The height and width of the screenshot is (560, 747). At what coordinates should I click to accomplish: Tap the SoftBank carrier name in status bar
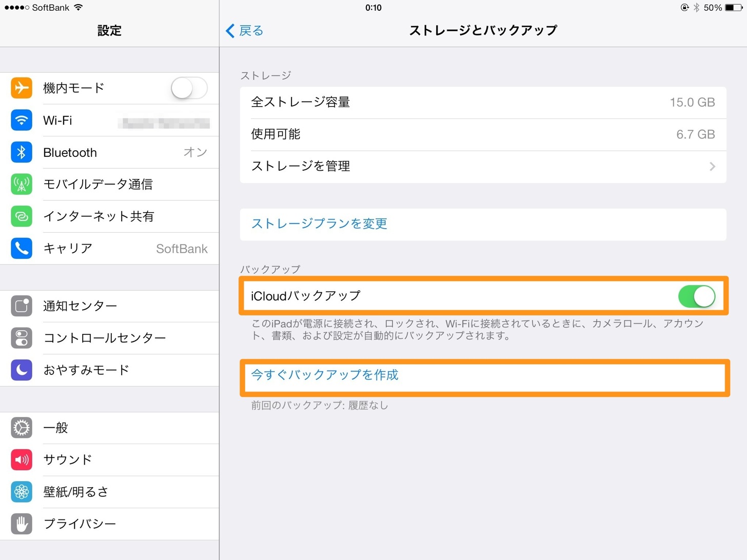coord(51,8)
